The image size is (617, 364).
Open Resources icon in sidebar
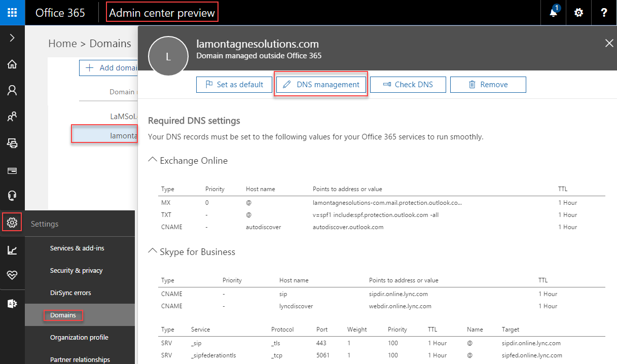click(12, 143)
